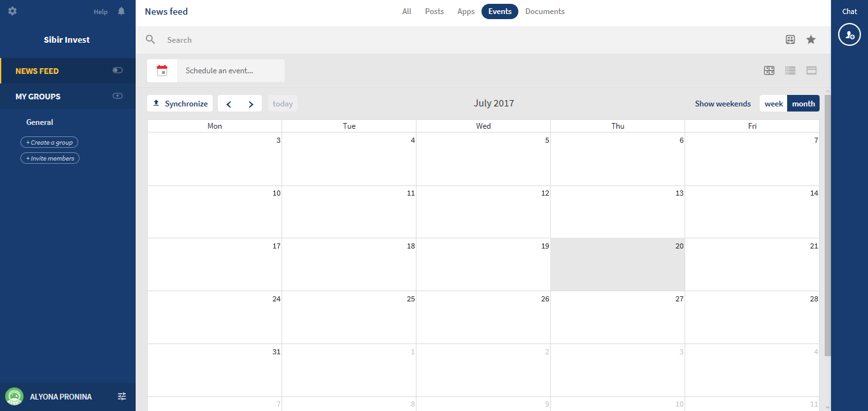Open notifications bell icon
868x411 pixels.
point(121,11)
